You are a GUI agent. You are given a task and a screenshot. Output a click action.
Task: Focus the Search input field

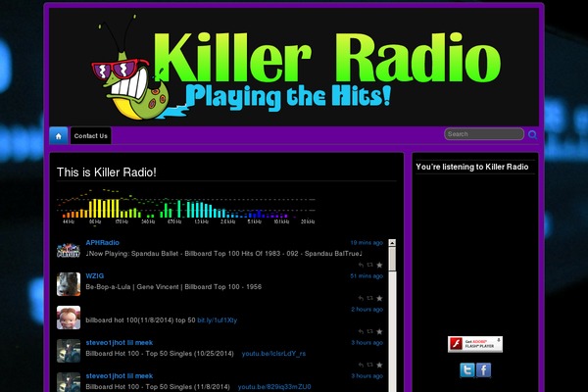pos(484,134)
